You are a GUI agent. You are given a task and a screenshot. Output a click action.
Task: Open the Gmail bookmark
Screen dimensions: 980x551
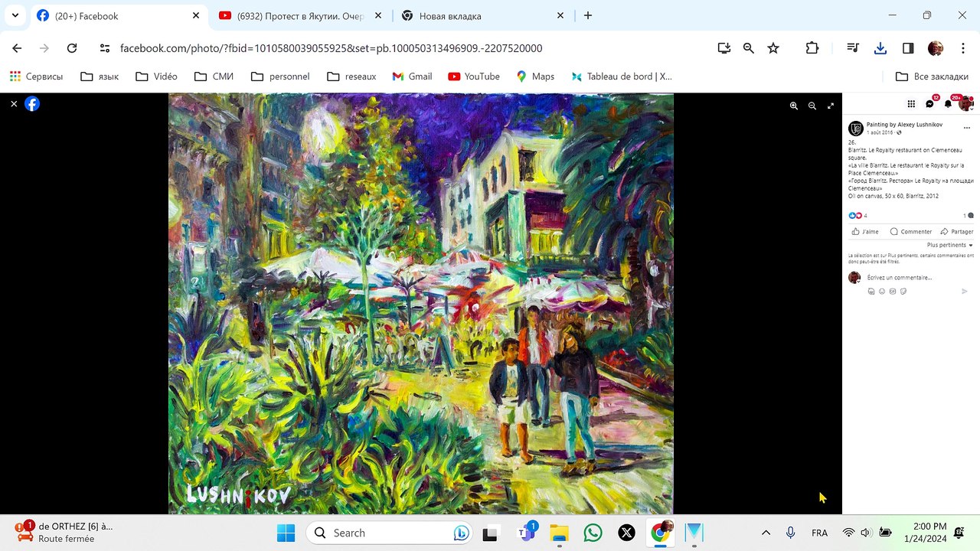point(412,77)
